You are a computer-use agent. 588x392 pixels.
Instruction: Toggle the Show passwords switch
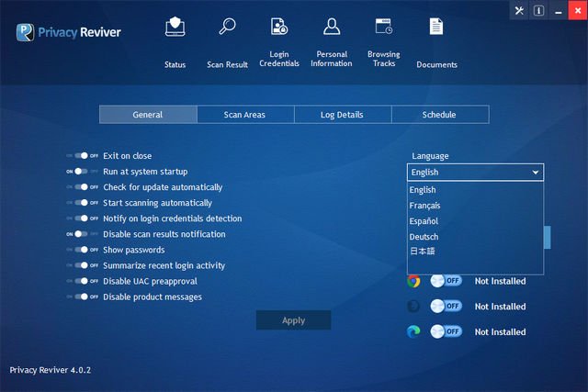click(x=83, y=250)
